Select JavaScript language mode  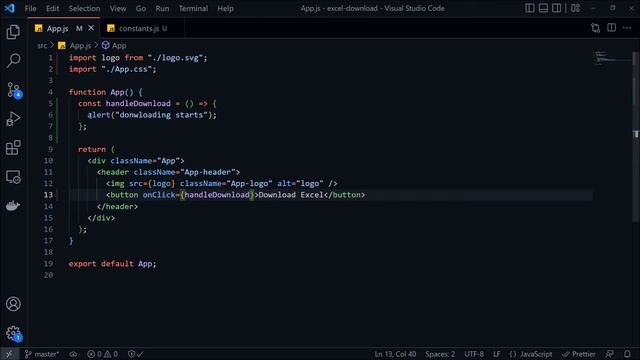pos(531,354)
